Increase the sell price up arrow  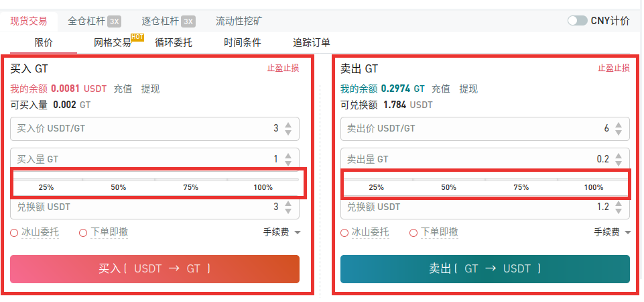pos(618,125)
